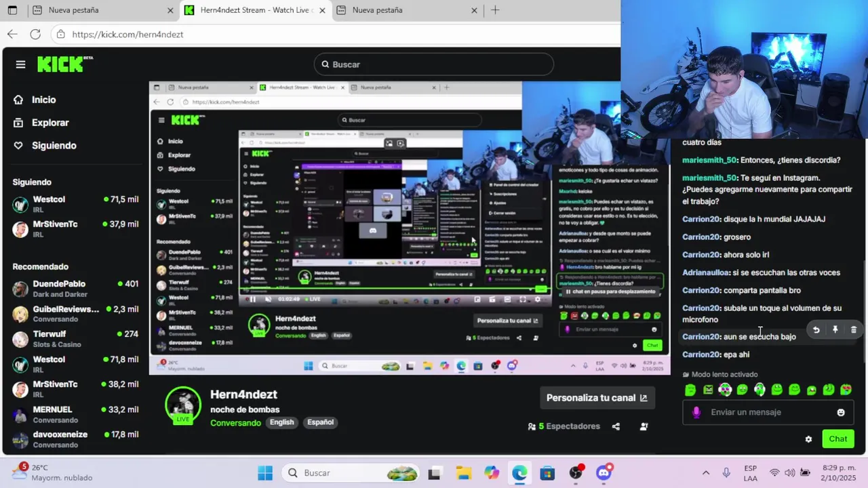The height and width of the screenshot is (488, 868).
Task: Click the taskbar Buscar search box
Action: (351, 473)
